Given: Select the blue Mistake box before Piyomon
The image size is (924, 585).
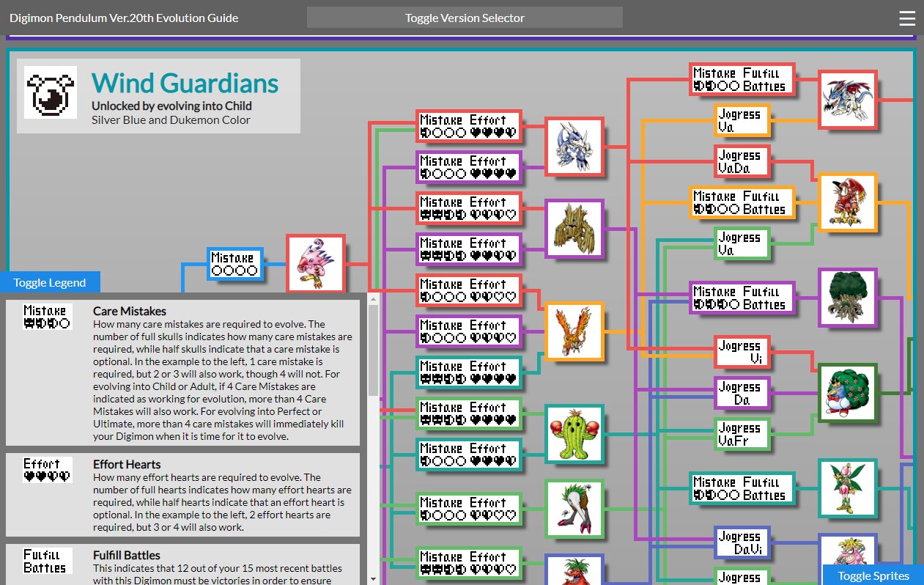Looking at the screenshot, I should point(234,265).
